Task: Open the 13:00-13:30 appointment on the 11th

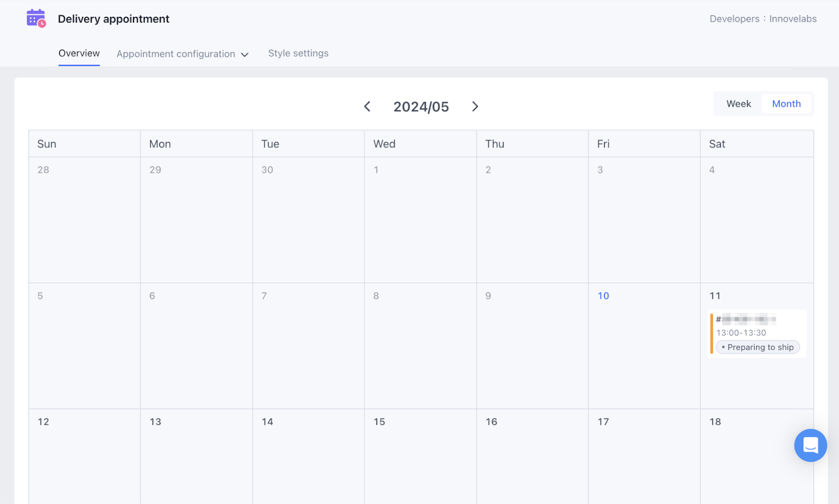Action: pyautogui.click(x=741, y=333)
